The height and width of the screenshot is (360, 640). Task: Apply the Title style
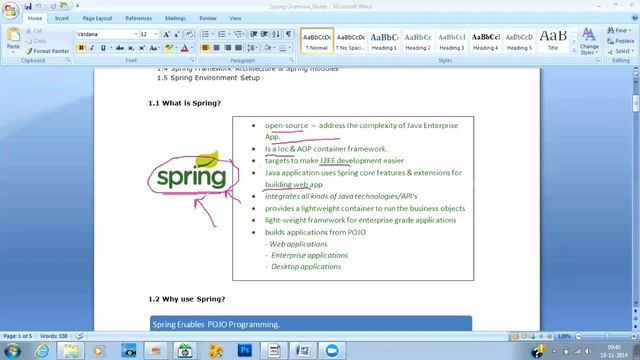click(553, 40)
